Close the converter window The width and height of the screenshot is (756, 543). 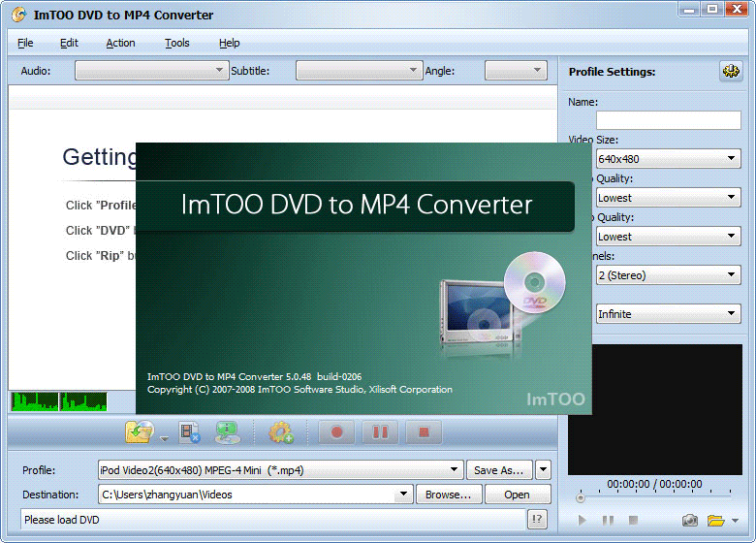[x=737, y=9]
